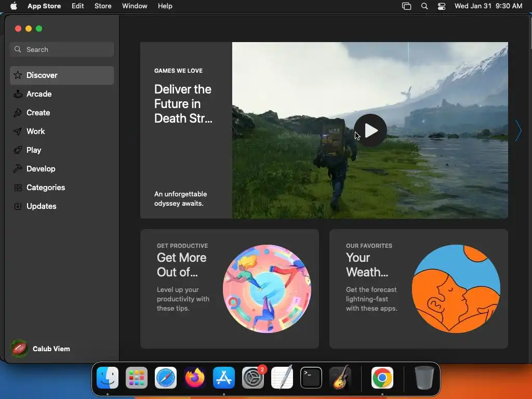Click the App Store icon in Dock
This screenshot has height=399, width=532.
[x=224, y=378]
